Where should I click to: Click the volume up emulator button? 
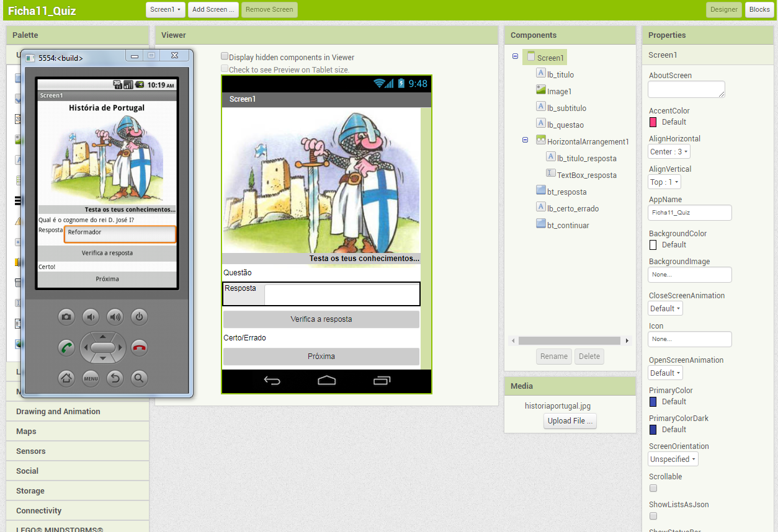click(x=115, y=317)
